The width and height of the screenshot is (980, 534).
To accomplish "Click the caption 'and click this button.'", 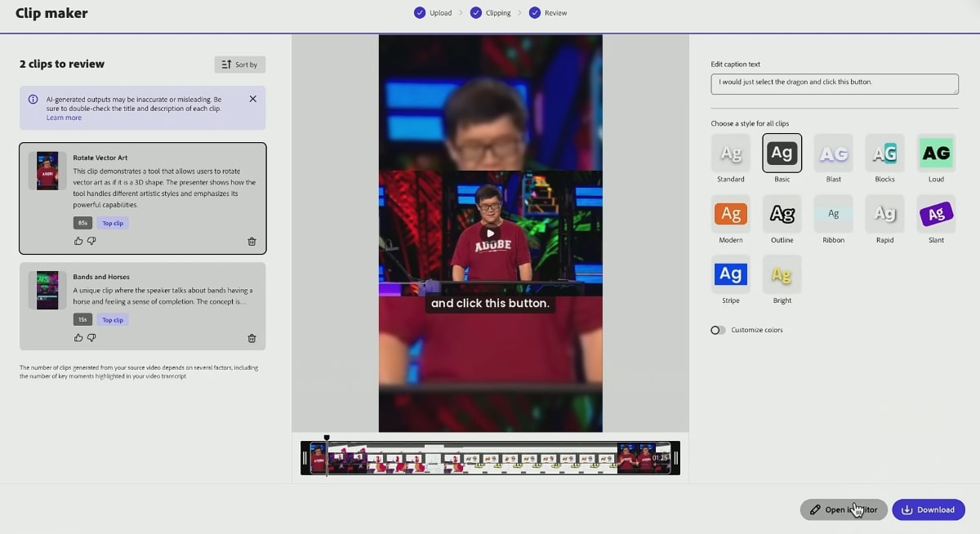I will tap(490, 303).
